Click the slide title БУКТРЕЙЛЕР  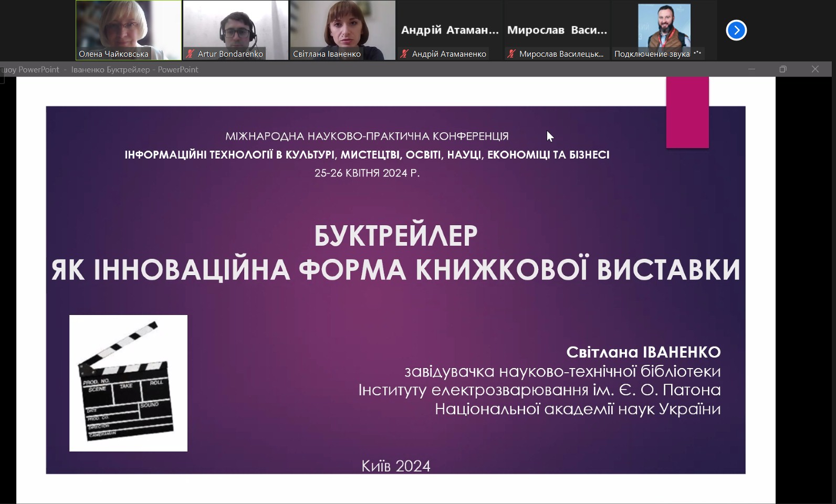395,236
